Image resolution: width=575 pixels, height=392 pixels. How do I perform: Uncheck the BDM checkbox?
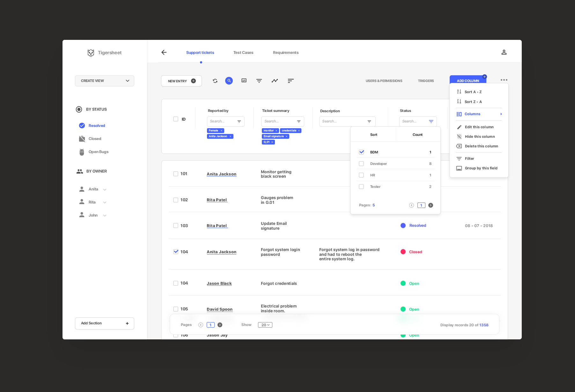(361, 152)
